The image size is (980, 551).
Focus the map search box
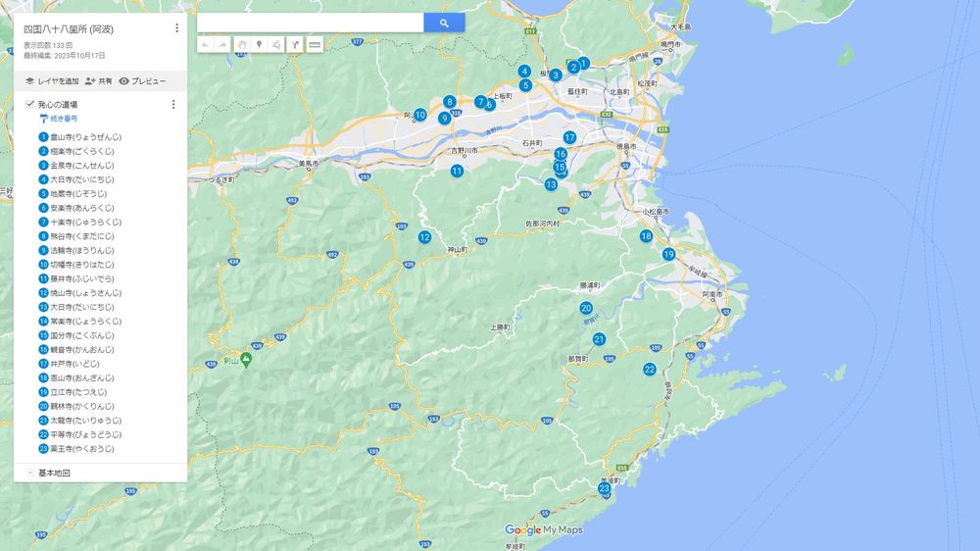[311, 24]
